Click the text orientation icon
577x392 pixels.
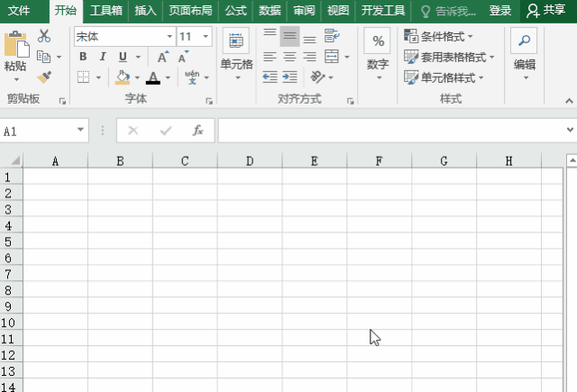[x=317, y=77]
